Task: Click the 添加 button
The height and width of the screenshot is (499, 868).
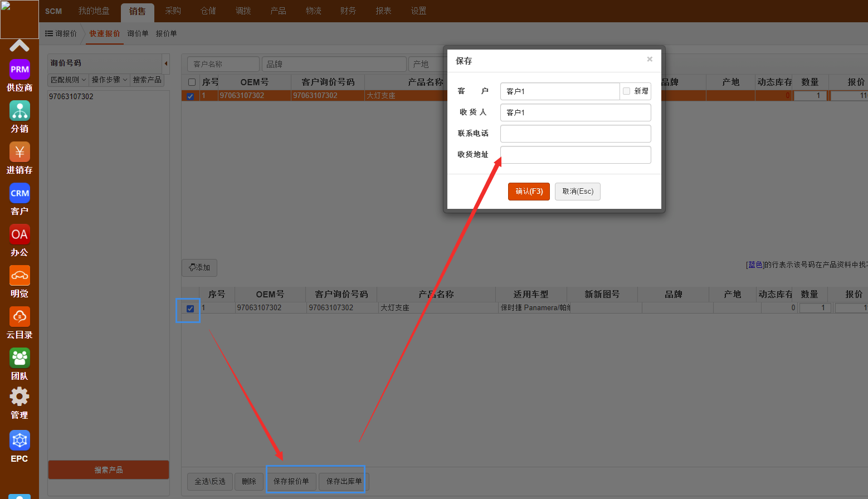Action: click(199, 268)
